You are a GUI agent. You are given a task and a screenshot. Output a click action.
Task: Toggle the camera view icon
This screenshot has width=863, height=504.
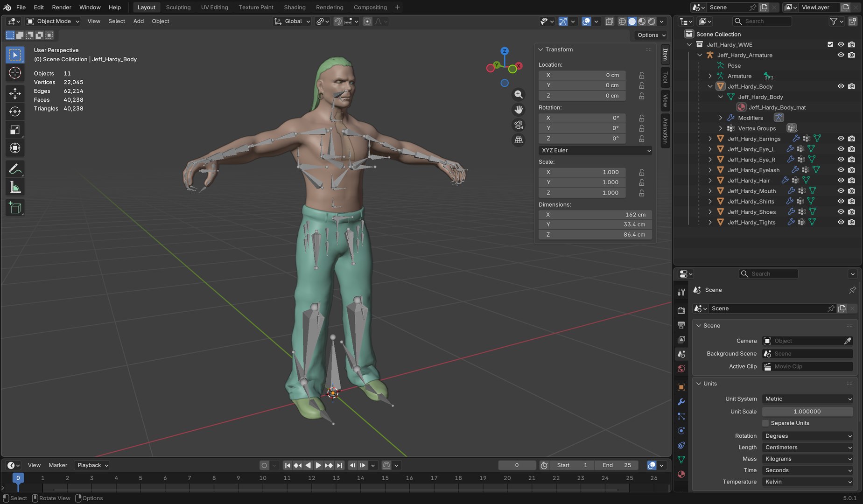coord(519,125)
